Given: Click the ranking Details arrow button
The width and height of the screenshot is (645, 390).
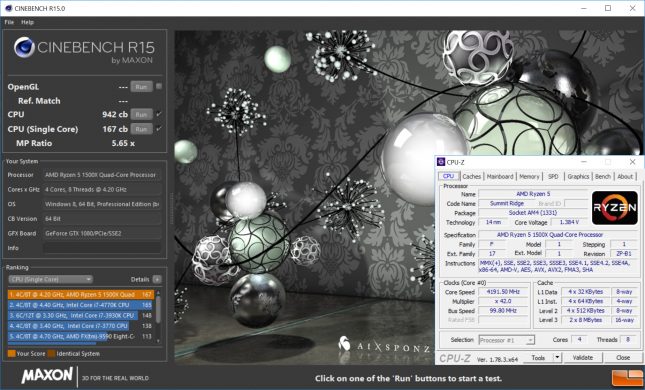Looking at the screenshot, I should click(x=157, y=279).
